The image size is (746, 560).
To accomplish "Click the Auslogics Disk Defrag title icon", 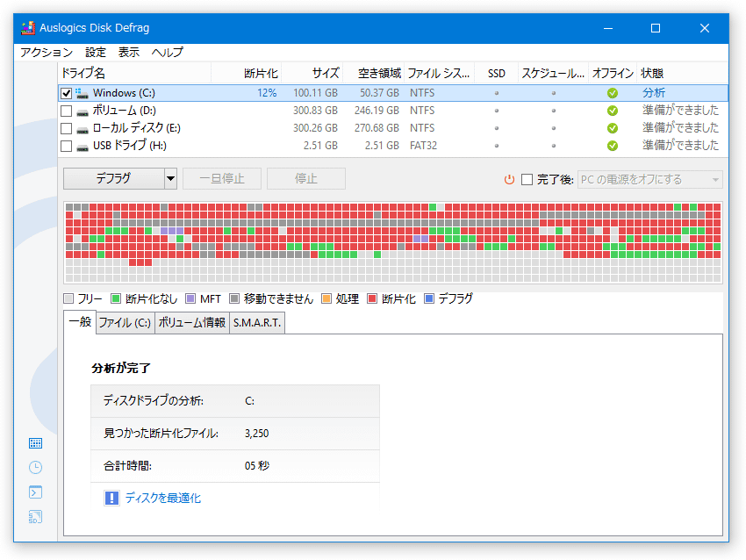I will [28, 28].
